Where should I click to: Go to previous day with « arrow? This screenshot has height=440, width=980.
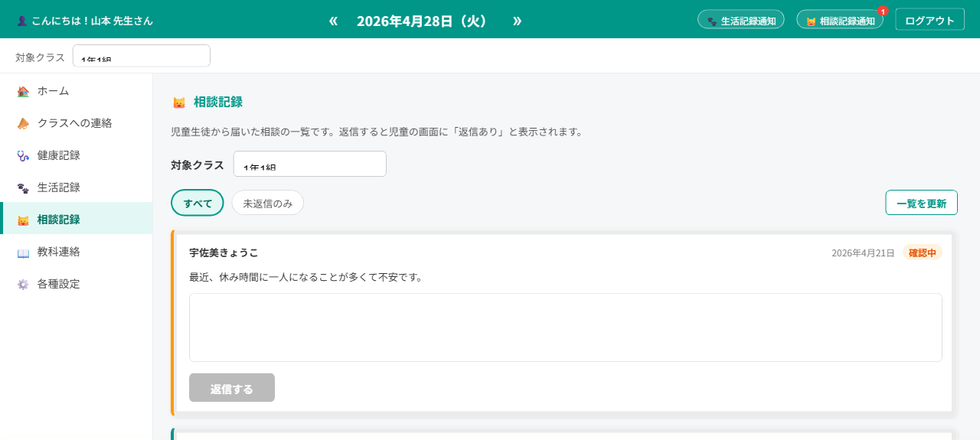click(333, 21)
